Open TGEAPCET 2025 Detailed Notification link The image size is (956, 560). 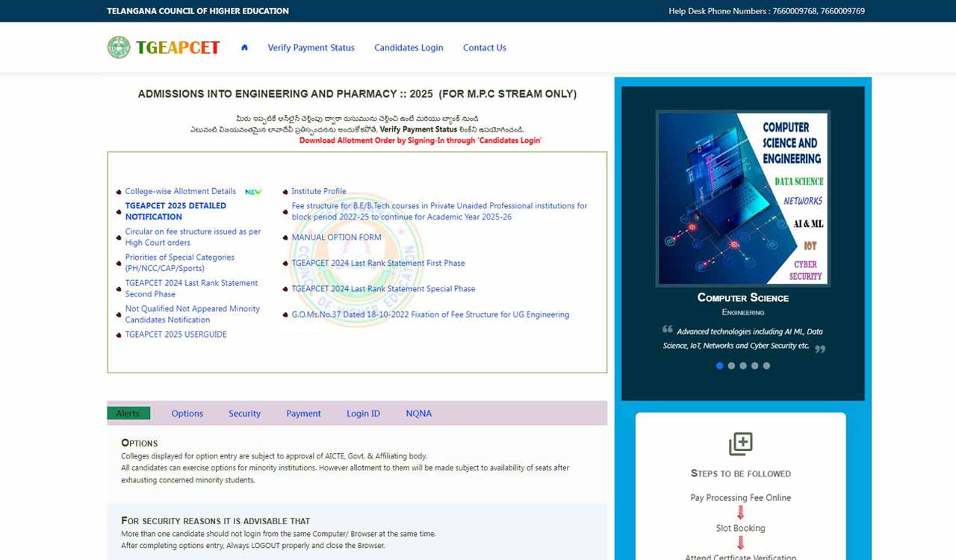176,211
